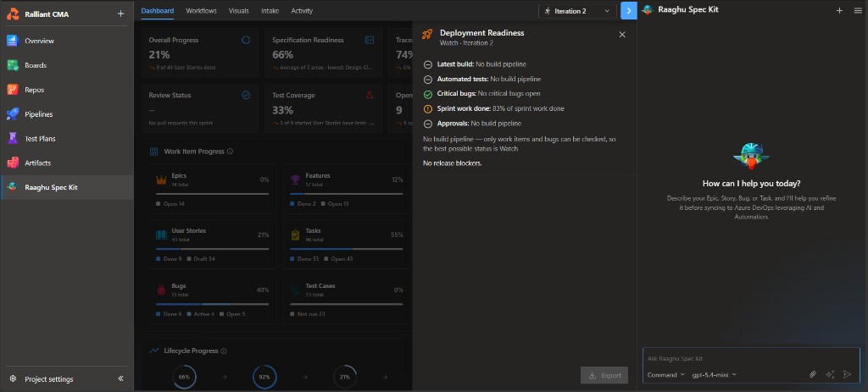
Task: Open the Iteration 2 dropdown
Action: 576,11
